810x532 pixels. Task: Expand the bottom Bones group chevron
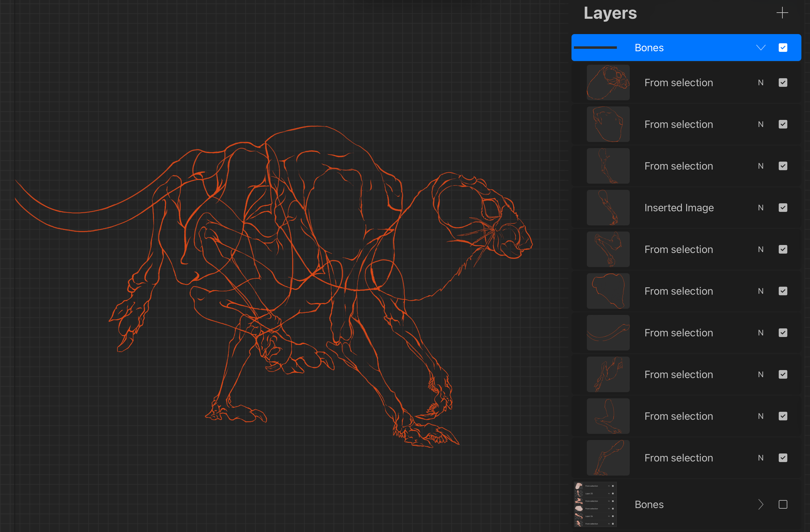click(761, 505)
